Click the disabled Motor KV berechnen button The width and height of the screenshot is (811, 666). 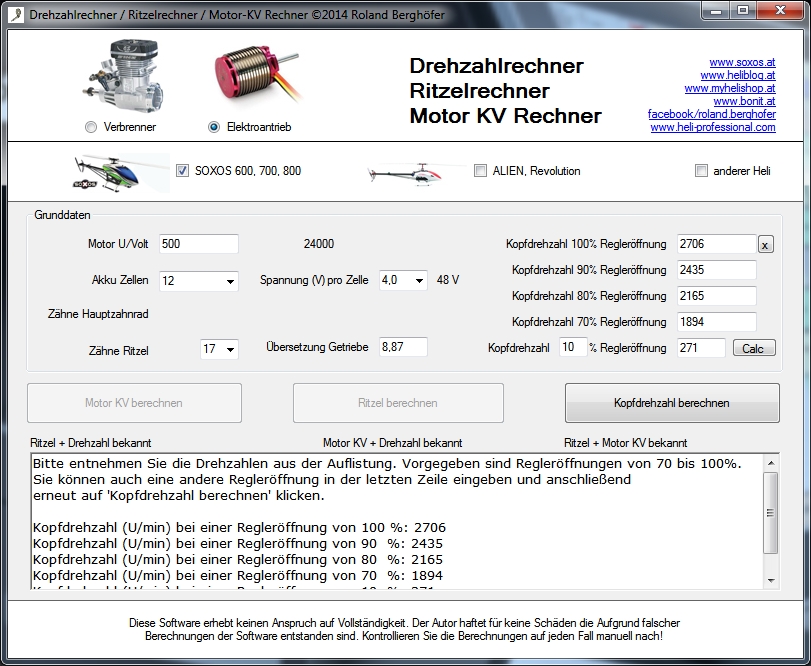[134, 403]
